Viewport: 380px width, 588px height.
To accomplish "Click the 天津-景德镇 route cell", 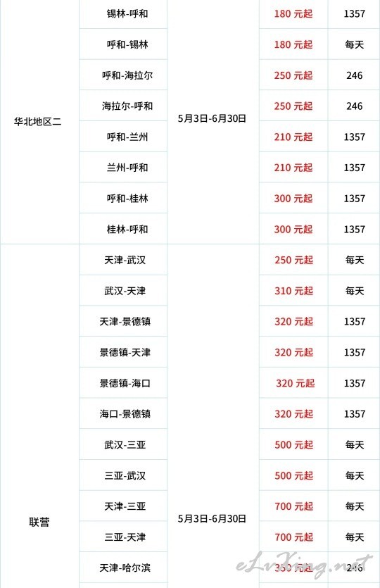I will coord(125,321).
